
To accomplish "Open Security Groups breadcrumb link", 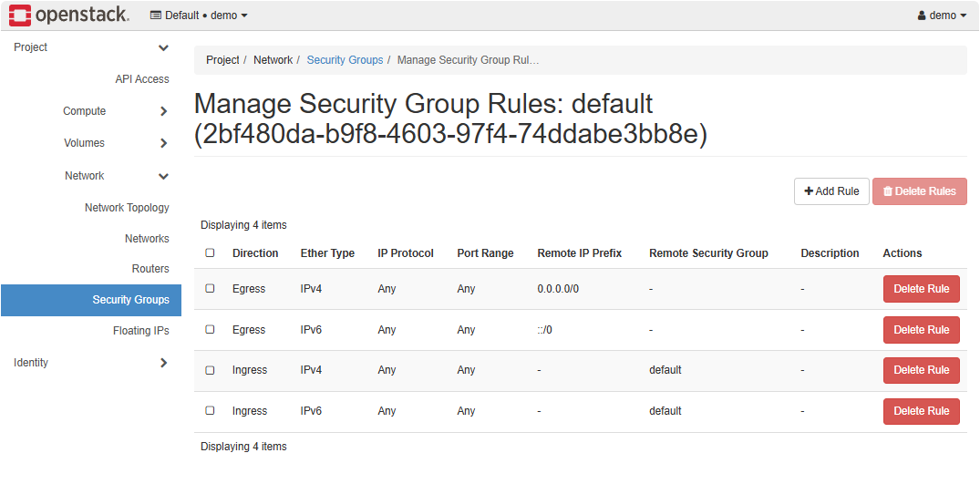I will pyautogui.click(x=345, y=60).
